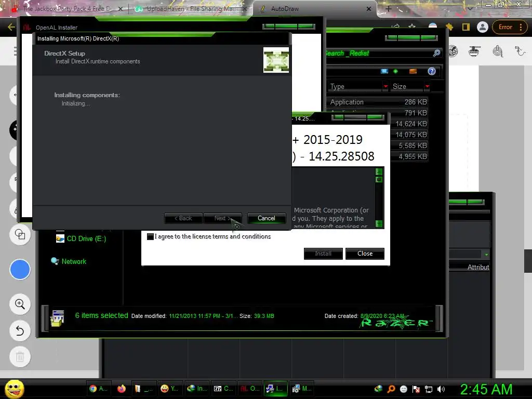Choose the noodle bowl drawing suggestion

click(474, 51)
